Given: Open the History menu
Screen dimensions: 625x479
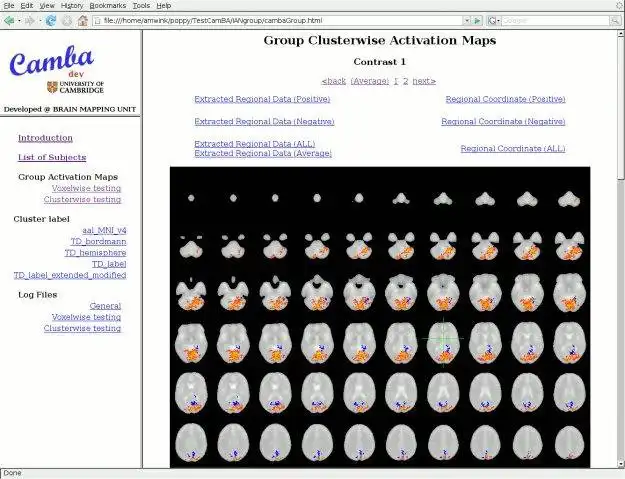Looking at the screenshot, I should tap(72, 6).
